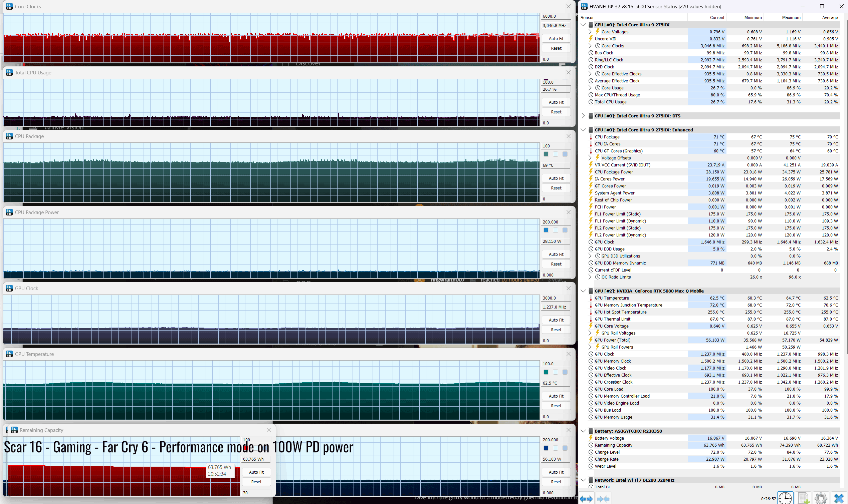Click clock icon beside GPU Core Load row
This screenshot has width=848, height=504.
(591, 389)
